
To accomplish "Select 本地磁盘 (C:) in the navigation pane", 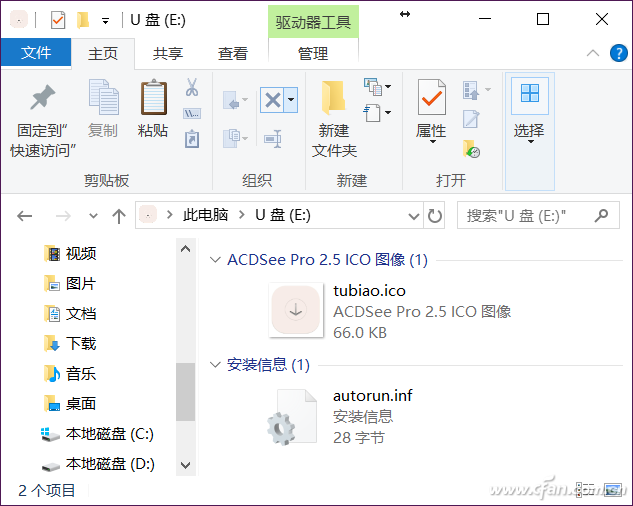I will tap(97, 434).
